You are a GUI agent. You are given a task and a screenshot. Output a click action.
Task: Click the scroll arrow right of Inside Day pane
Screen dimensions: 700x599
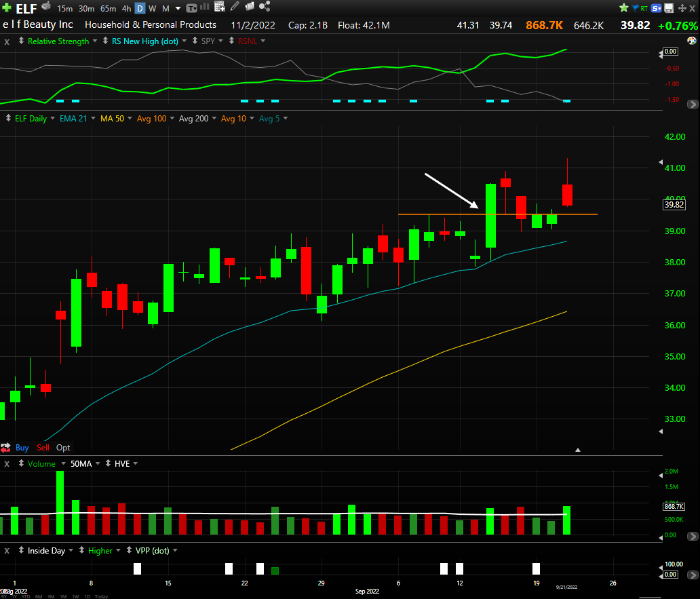pyautogui.click(x=693, y=576)
